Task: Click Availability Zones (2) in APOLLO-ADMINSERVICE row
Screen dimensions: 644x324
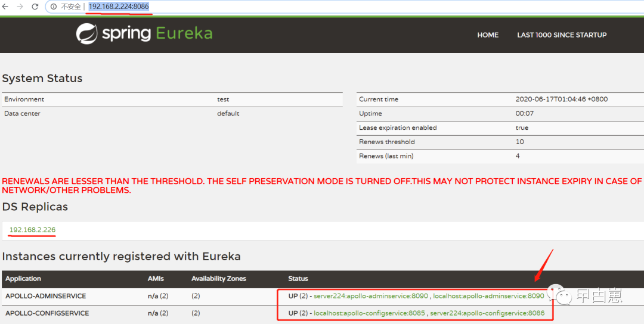Action: [196, 295]
